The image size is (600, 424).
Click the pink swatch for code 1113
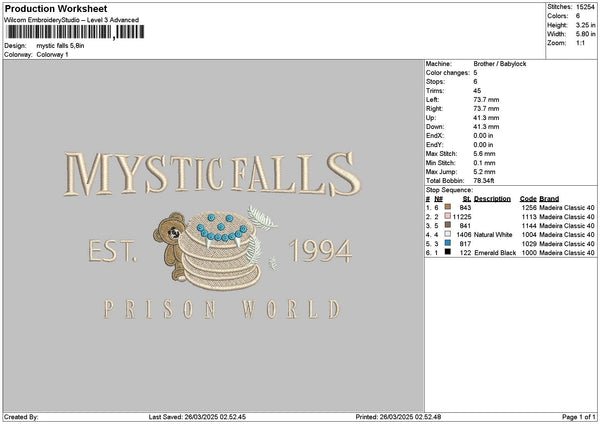pyautogui.click(x=448, y=216)
